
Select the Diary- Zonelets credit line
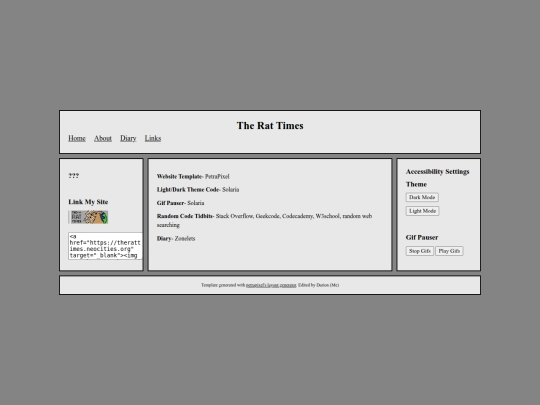[176, 238]
